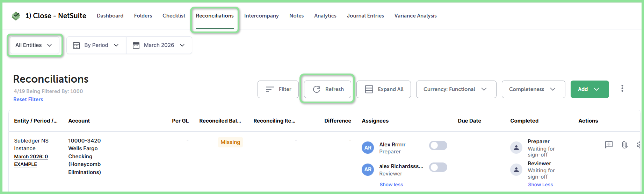Open the By Period dropdown
The height and width of the screenshot is (194, 644).
(96, 45)
